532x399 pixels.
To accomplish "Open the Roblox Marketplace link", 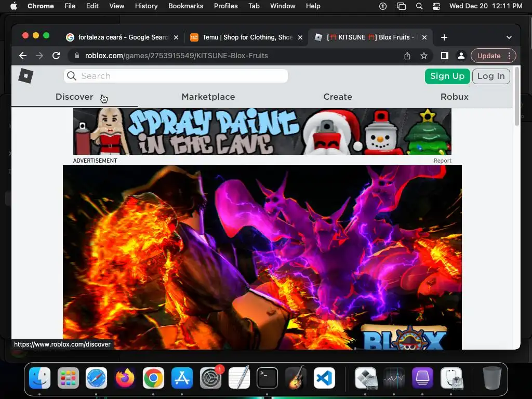I will [x=208, y=97].
